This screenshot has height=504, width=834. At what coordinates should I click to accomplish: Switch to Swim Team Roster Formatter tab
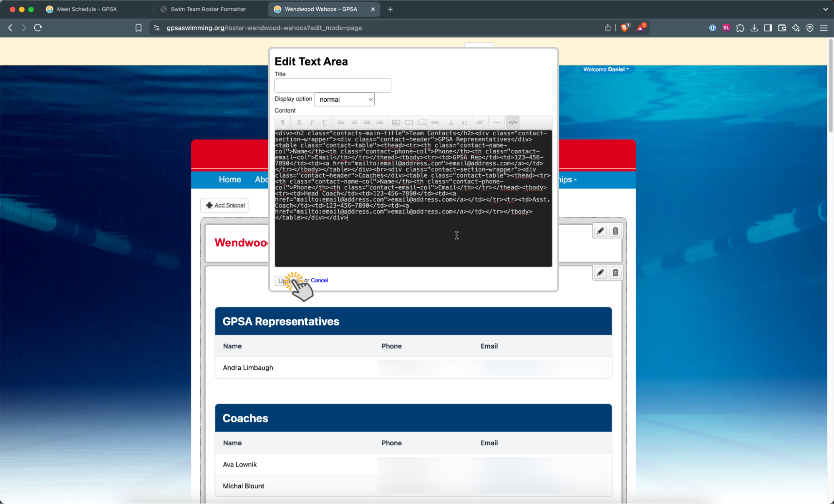pyautogui.click(x=208, y=9)
